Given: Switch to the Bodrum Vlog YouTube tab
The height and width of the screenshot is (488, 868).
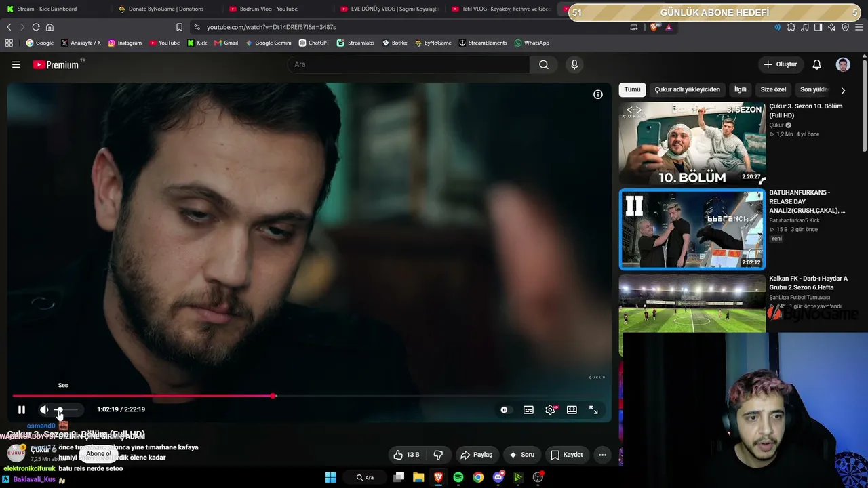Looking at the screenshot, I should point(277,9).
